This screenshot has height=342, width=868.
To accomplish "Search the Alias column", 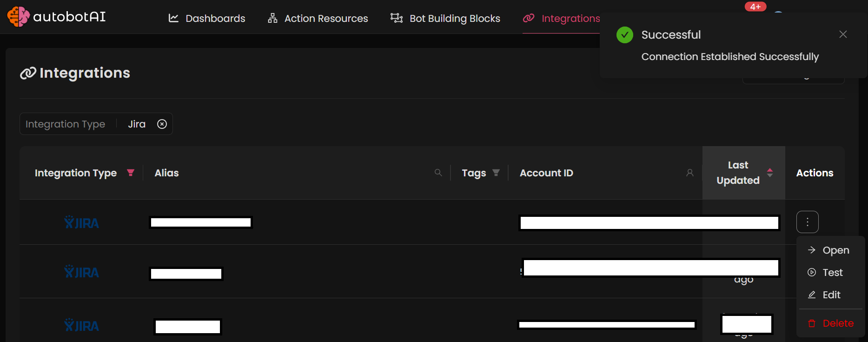I will [x=438, y=173].
